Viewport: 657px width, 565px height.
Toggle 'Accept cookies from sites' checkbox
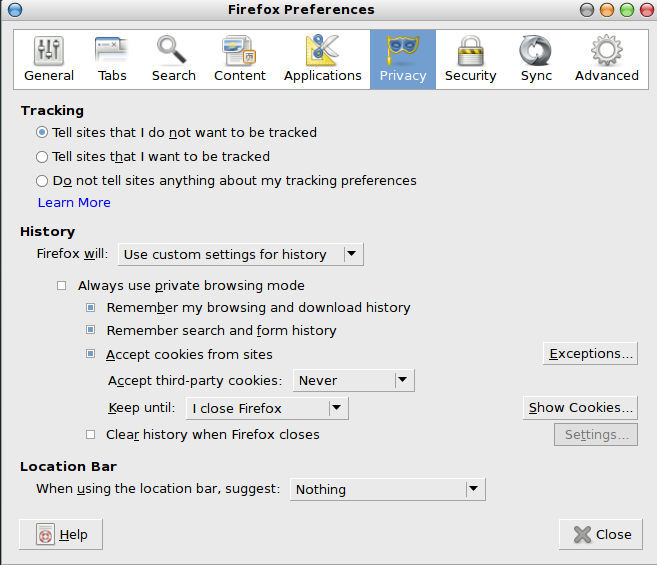(x=91, y=354)
